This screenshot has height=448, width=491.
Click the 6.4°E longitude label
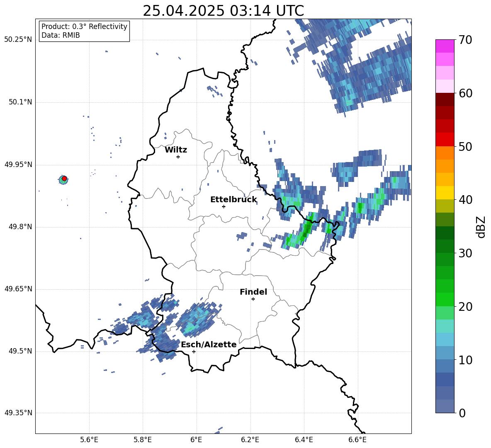[304, 440]
